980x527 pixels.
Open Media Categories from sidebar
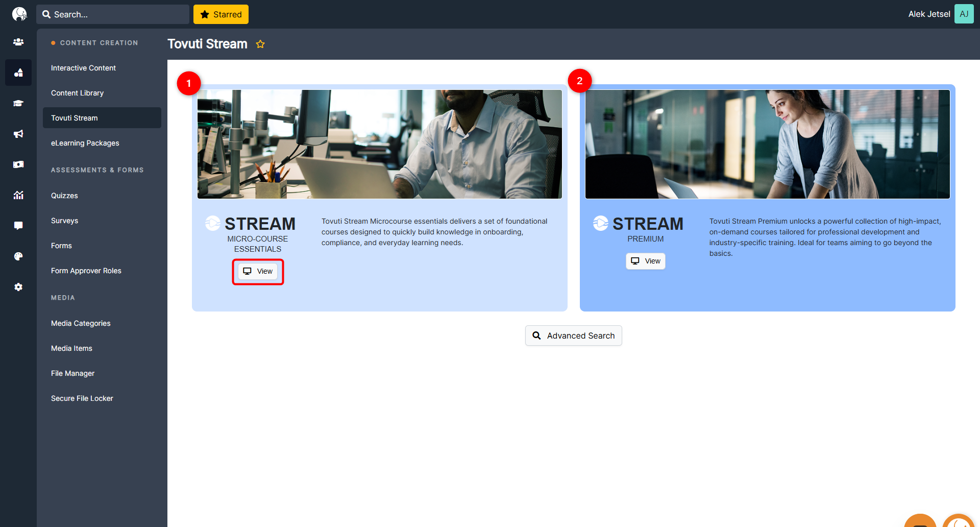pos(81,323)
